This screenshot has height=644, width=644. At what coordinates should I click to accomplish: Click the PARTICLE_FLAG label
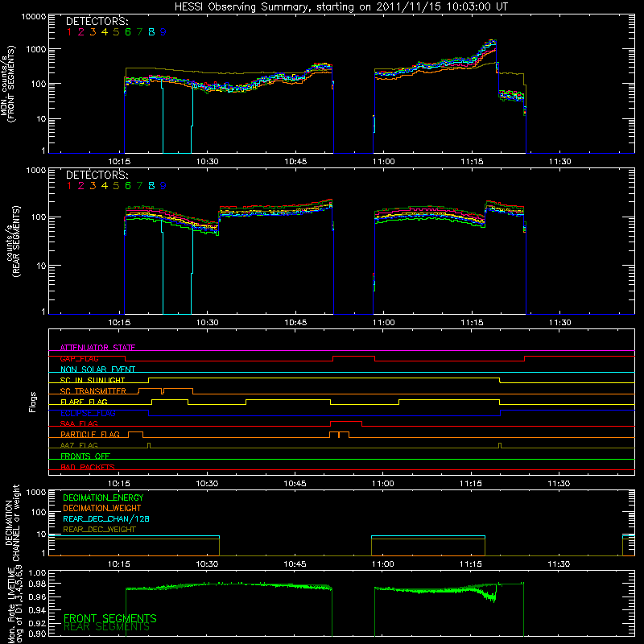90,434
